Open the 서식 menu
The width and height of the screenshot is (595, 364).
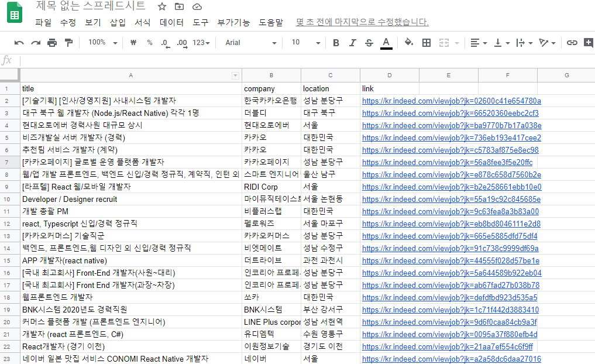click(143, 22)
